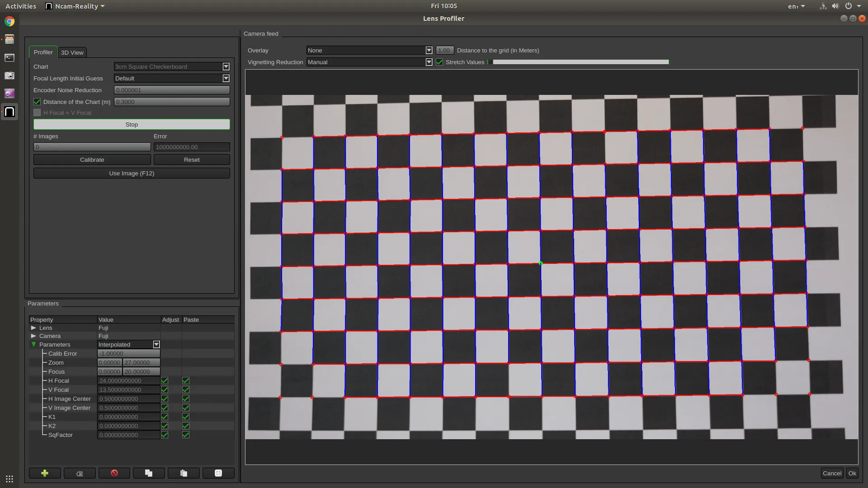Open the Files manager in the dock
Screen dimensions: 868x488
(x=9, y=39)
